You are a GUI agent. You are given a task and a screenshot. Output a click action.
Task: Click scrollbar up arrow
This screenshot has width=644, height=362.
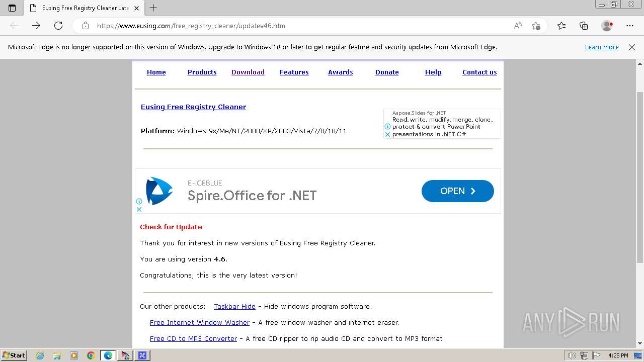point(640,64)
